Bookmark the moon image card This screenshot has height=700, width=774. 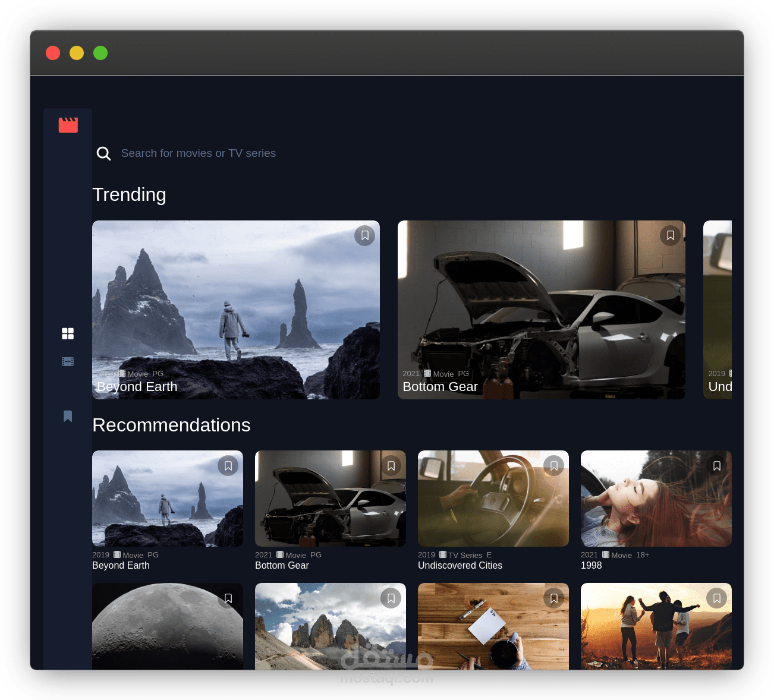(x=228, y=598)
